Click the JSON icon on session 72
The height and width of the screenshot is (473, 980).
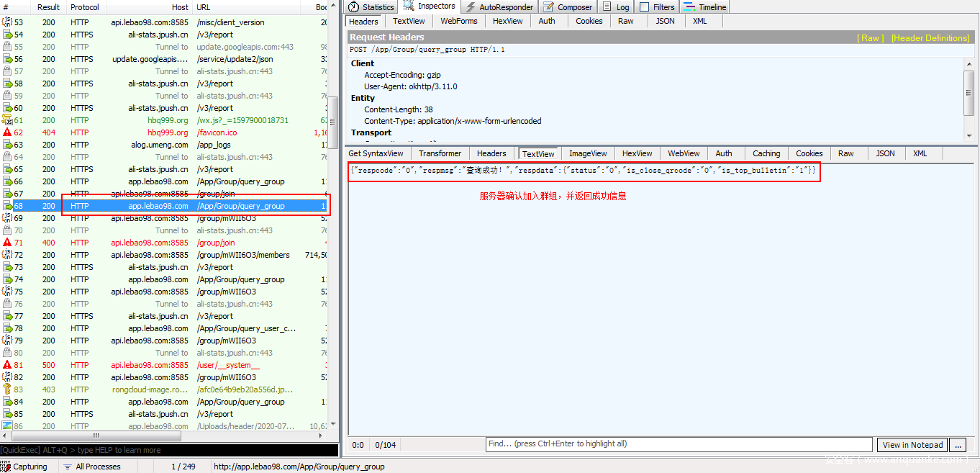coord(7,255)
